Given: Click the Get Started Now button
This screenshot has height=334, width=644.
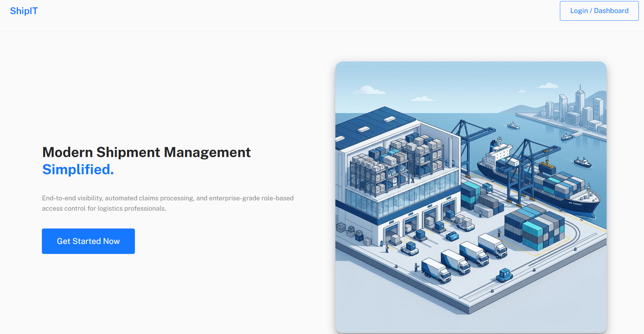Looking at the screenshot, I should [88, 241].
